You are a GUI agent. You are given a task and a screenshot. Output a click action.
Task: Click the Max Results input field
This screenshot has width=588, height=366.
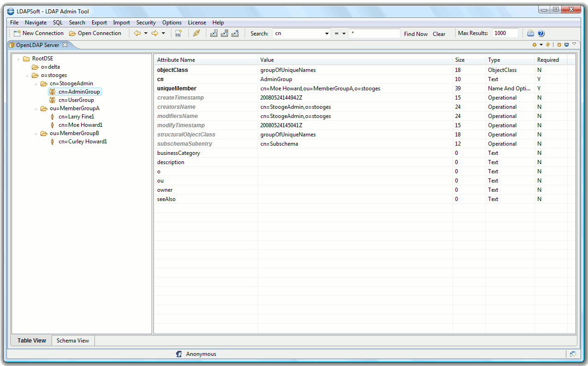point(505,33)
